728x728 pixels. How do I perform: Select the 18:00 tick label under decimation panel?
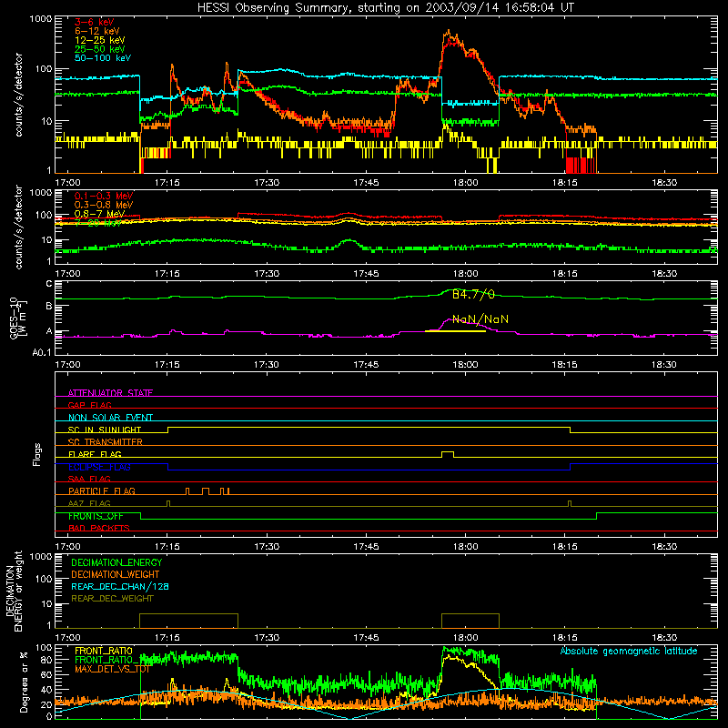click(465, 638)
